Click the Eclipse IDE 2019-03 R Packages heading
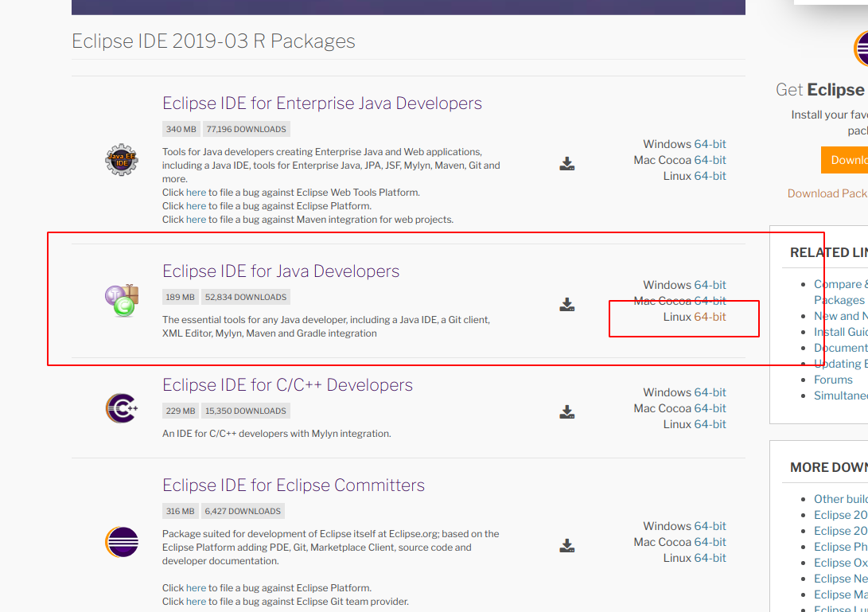Viewport: 868px width, 612px height. pos(213,41)
